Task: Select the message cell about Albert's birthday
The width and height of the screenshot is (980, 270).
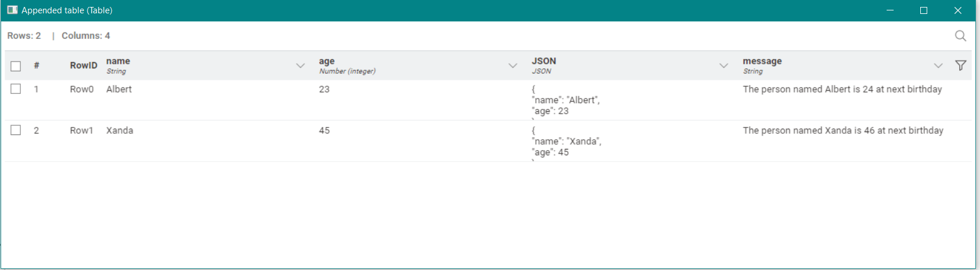Action: [842, 89]
